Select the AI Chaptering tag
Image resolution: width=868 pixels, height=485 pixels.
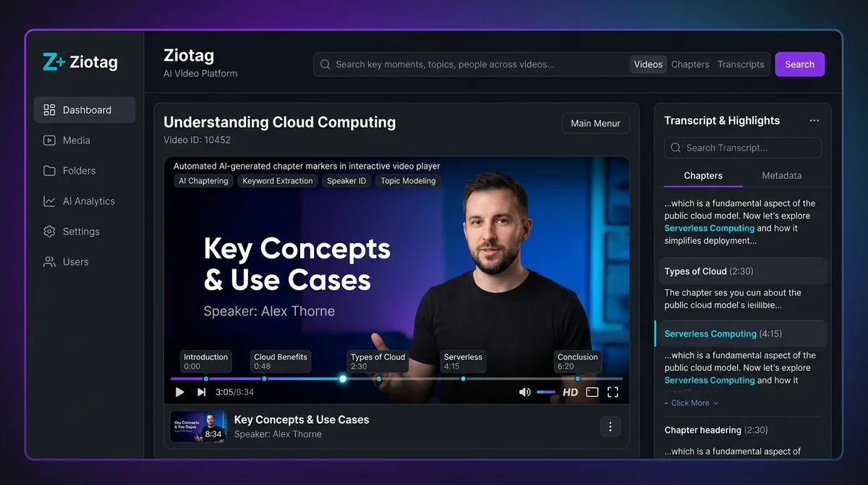203,181
